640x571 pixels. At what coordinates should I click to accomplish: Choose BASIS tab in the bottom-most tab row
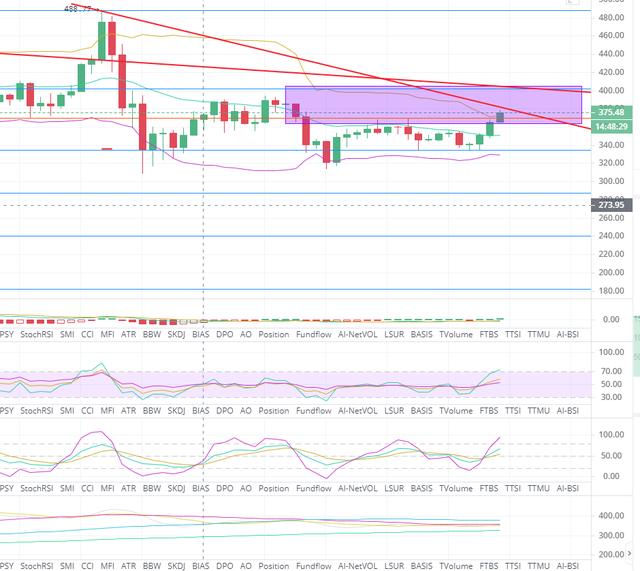(x=421, y=566)
